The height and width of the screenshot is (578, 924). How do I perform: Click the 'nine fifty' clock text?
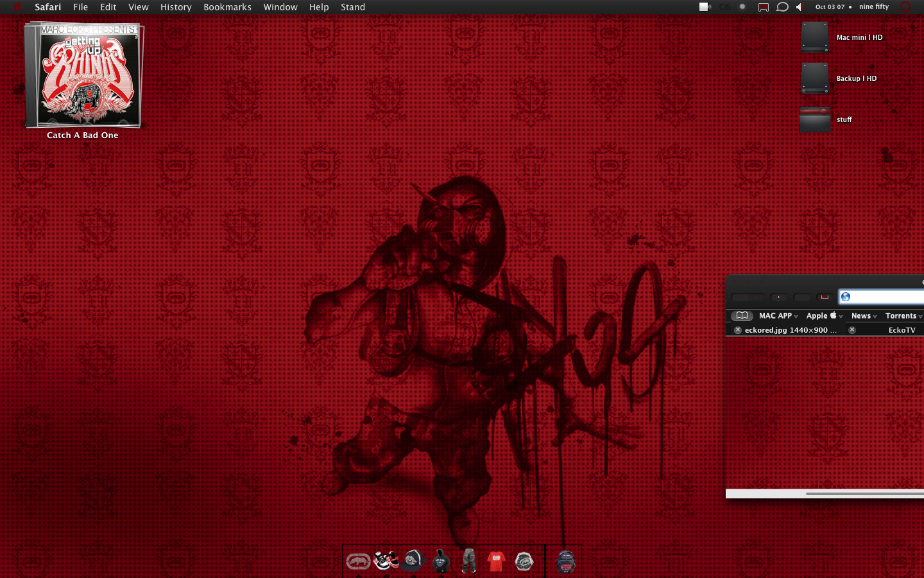coord(874,7)
